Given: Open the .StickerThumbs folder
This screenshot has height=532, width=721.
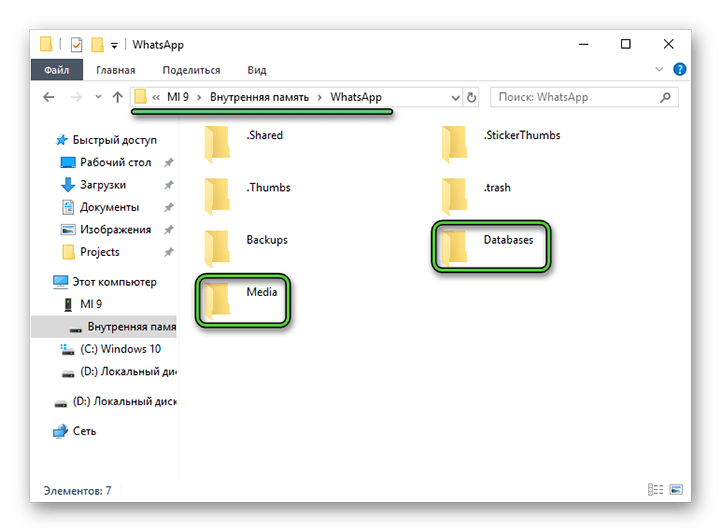Looking at the screenshot, I should (x=501, y=143).
